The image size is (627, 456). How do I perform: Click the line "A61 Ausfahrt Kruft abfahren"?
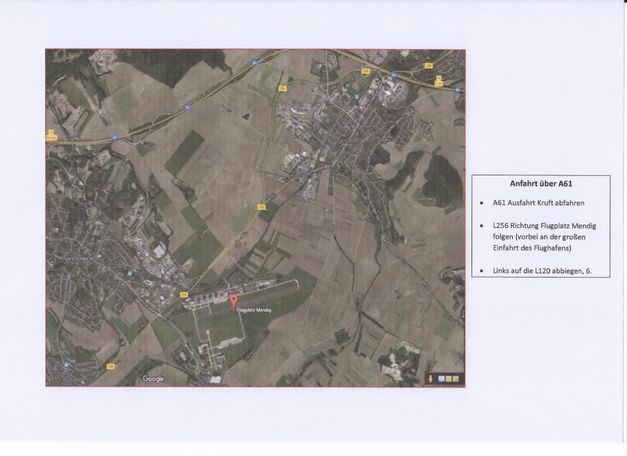pyautogui.click(x=538, y=203)
